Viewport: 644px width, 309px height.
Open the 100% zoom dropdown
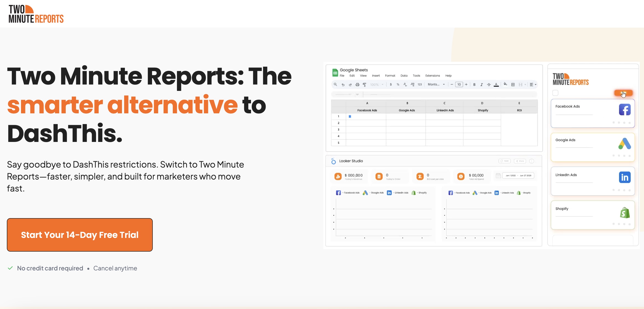[x=377, y=85]
